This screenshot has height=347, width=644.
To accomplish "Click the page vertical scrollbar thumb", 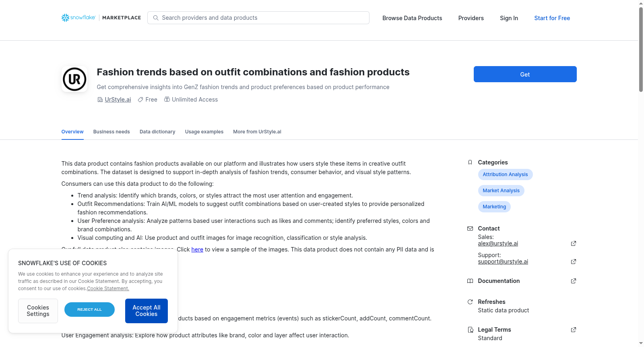I will (641, 49).
